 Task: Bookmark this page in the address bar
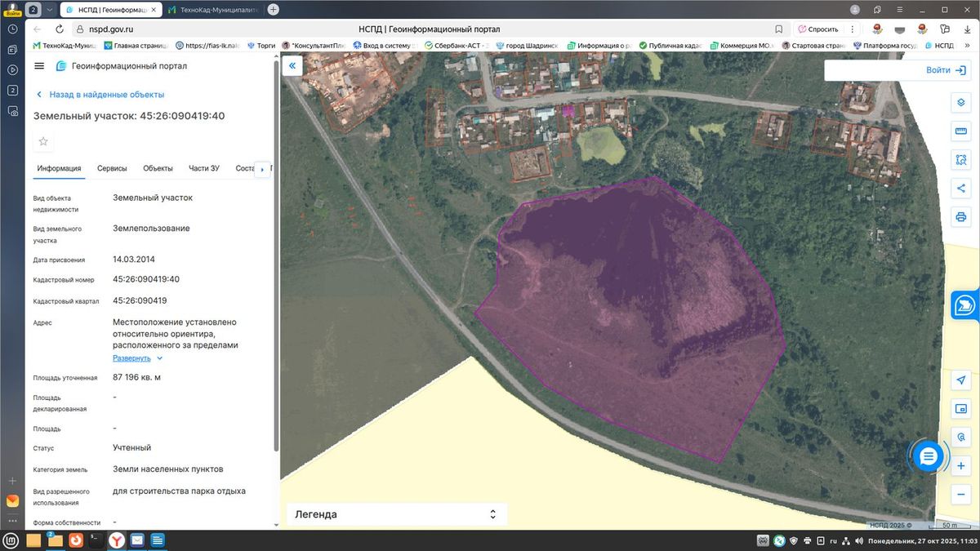pos(779,29)
